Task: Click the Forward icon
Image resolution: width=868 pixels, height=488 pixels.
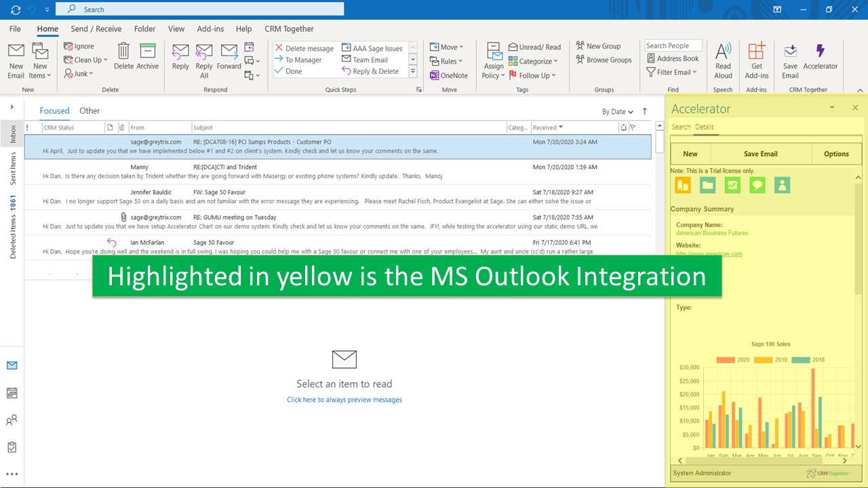Action: pos(229,52)
